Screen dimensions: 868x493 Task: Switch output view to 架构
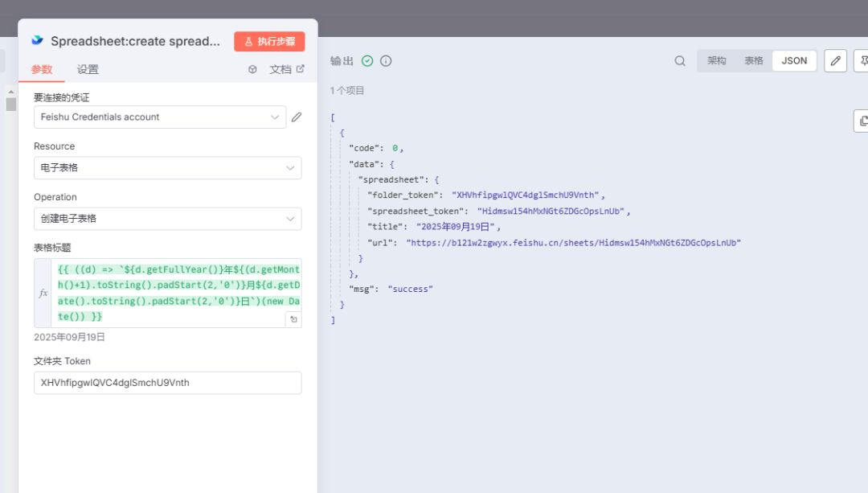(716, 61)
